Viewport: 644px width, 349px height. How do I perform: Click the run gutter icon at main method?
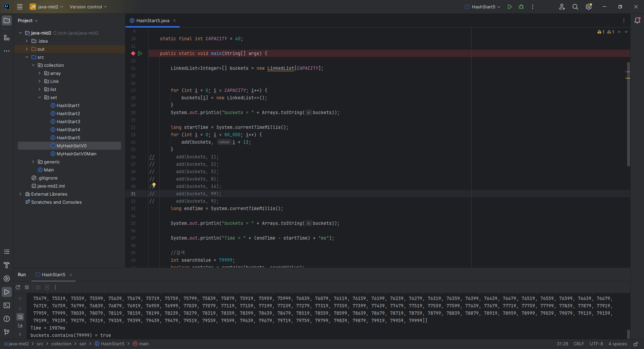[140, 53]
